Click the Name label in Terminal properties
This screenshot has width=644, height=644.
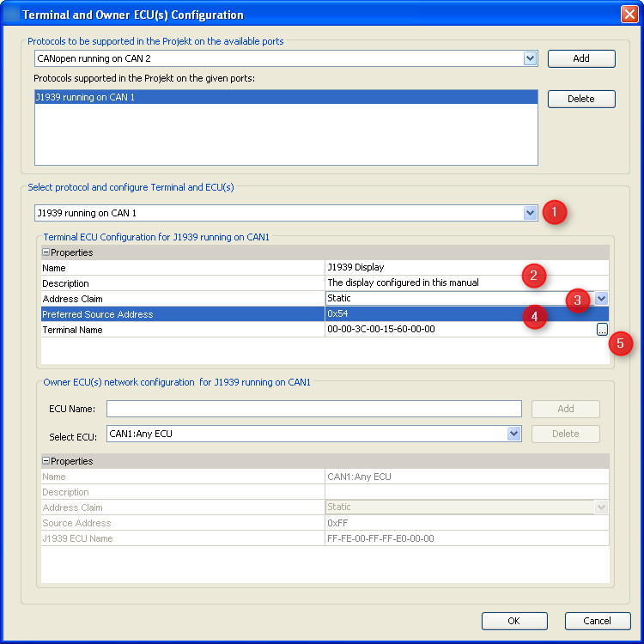(54, 268)
